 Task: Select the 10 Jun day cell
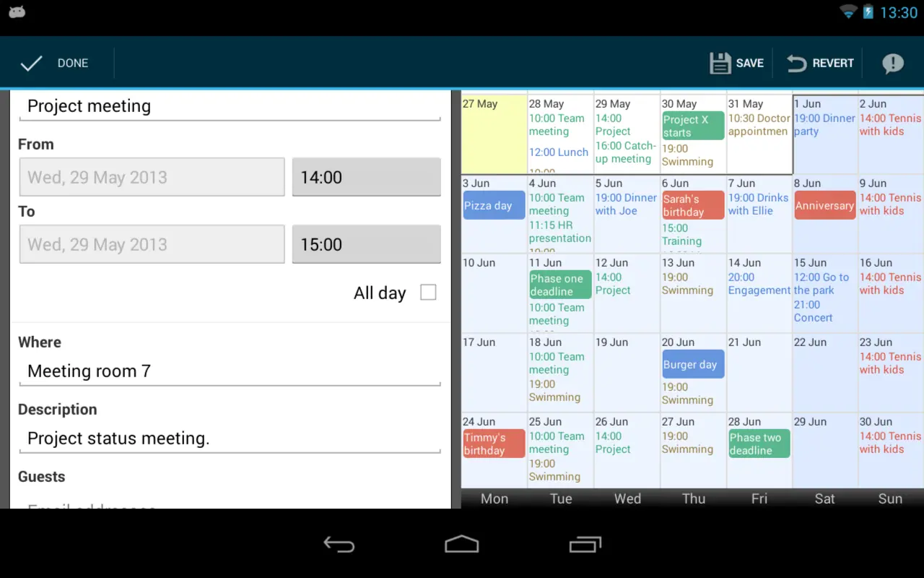[494, 293]
